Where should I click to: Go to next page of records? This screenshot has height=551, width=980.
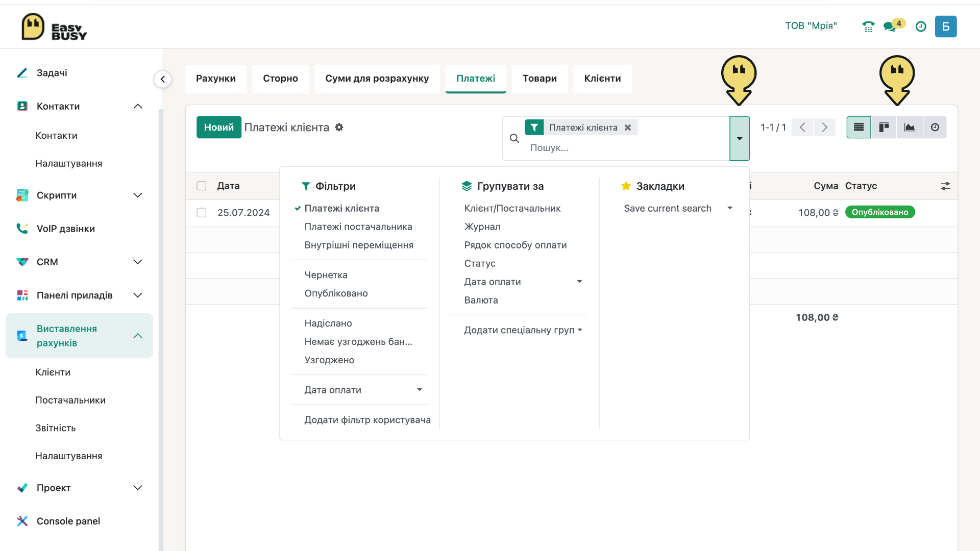[825, 127]
